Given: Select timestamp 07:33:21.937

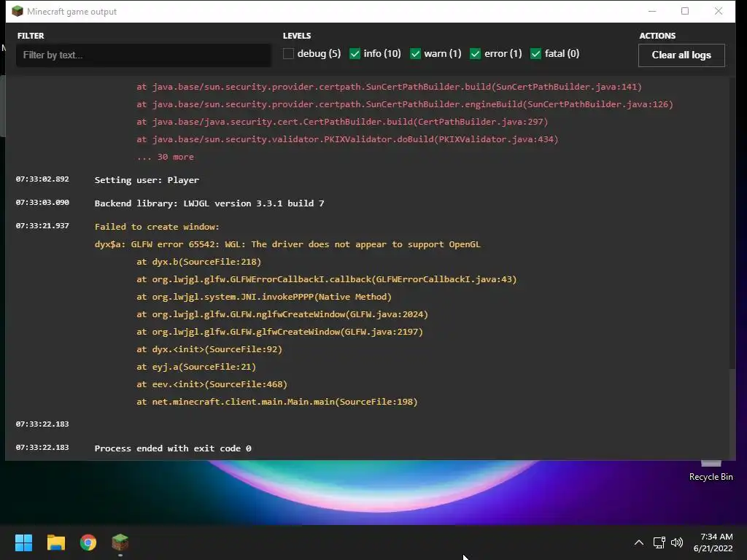Looking at the screenshot, I should [42, 226].
